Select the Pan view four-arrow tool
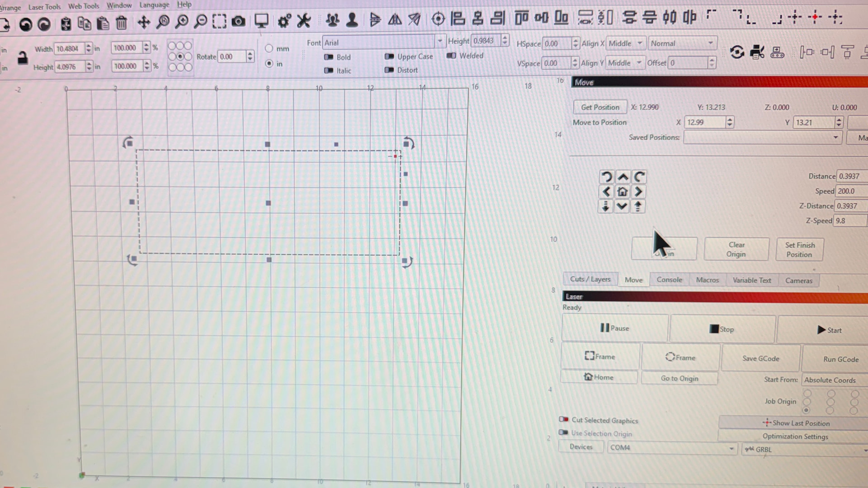This screenshot has width=868, height=488. tap(144, 22)
